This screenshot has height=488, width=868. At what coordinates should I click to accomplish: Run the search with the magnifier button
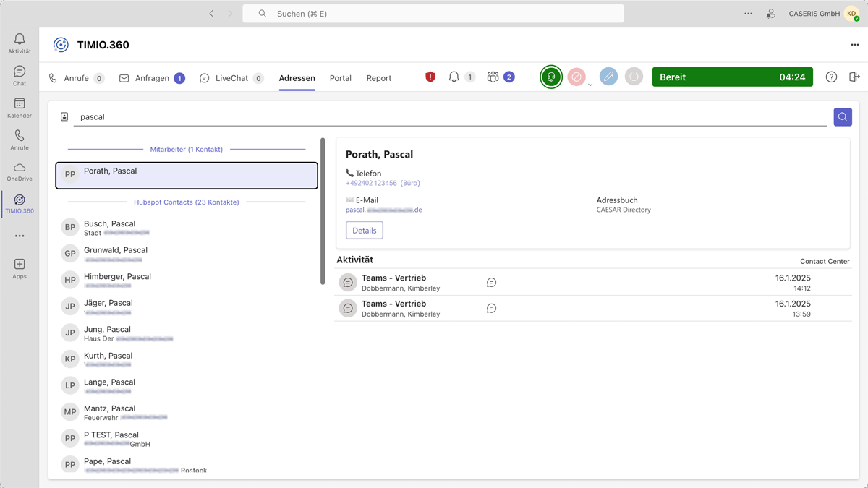pos(843,117)
